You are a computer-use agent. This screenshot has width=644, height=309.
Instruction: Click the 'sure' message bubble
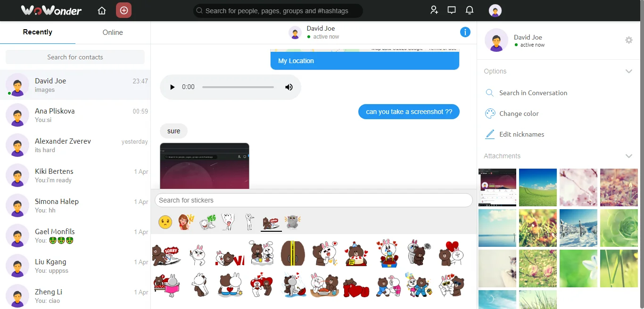[173, 131]
